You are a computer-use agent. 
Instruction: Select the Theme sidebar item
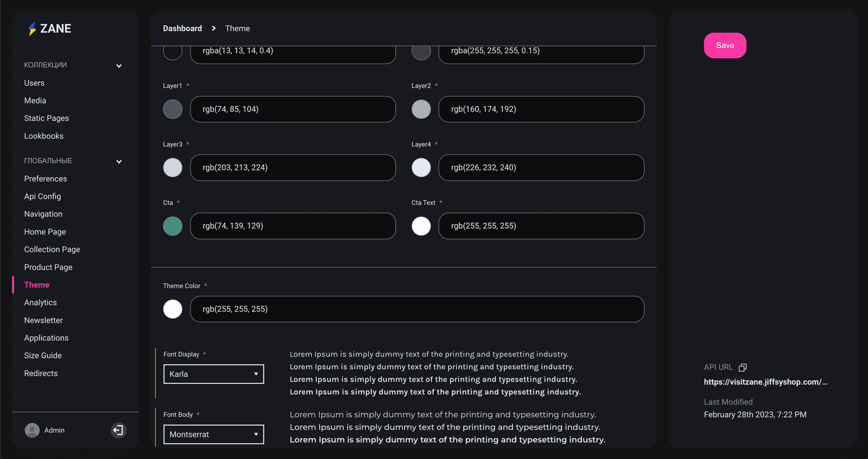37,284
